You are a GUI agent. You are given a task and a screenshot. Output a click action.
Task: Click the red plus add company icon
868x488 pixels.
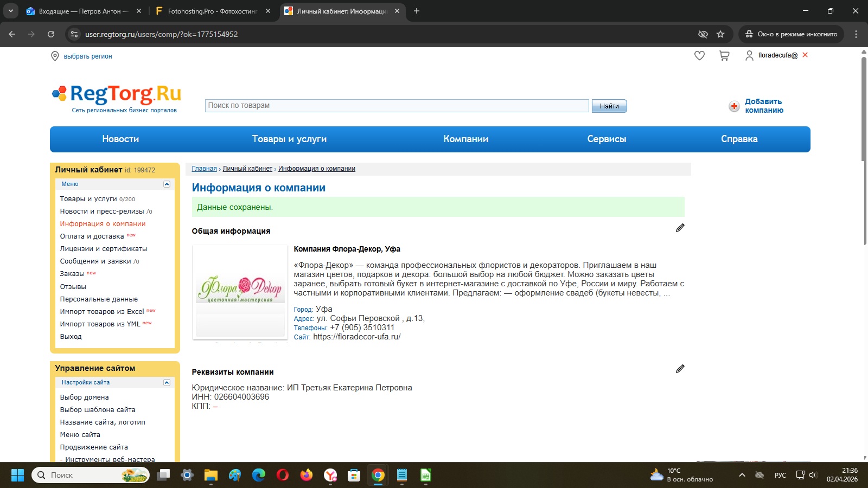[x=734, y=106]
